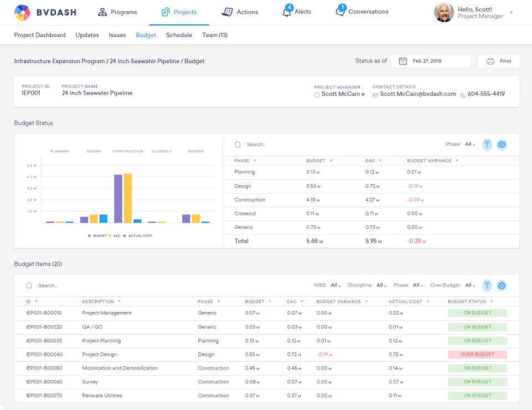Click the filter funnel icon in Budget Items
This screenshot has height=410, width=532.
pyautogui.click(x=487, y=285)
